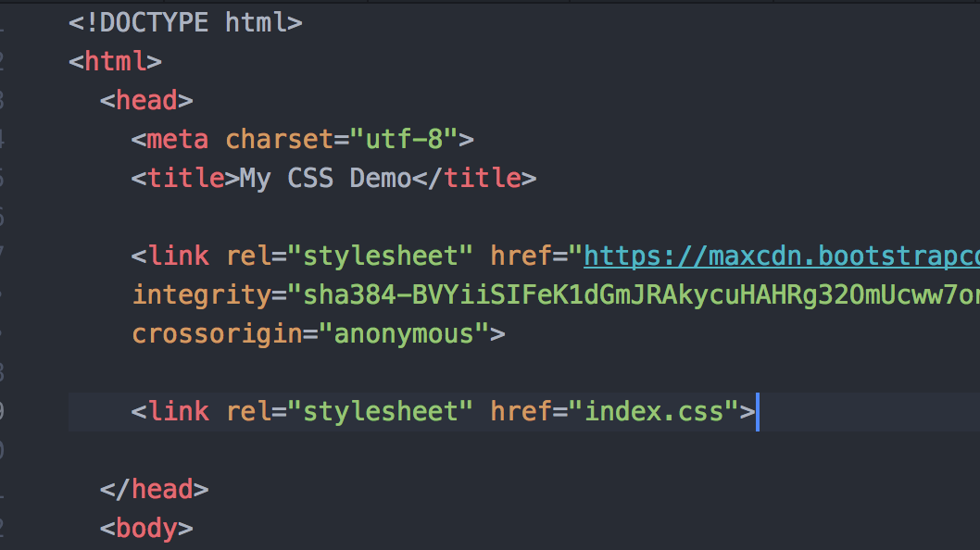Click the highlighted Bootstrap CDN stylesheet URL
Image resolution: width=980 pixels, height=550 pixels.
778,256
